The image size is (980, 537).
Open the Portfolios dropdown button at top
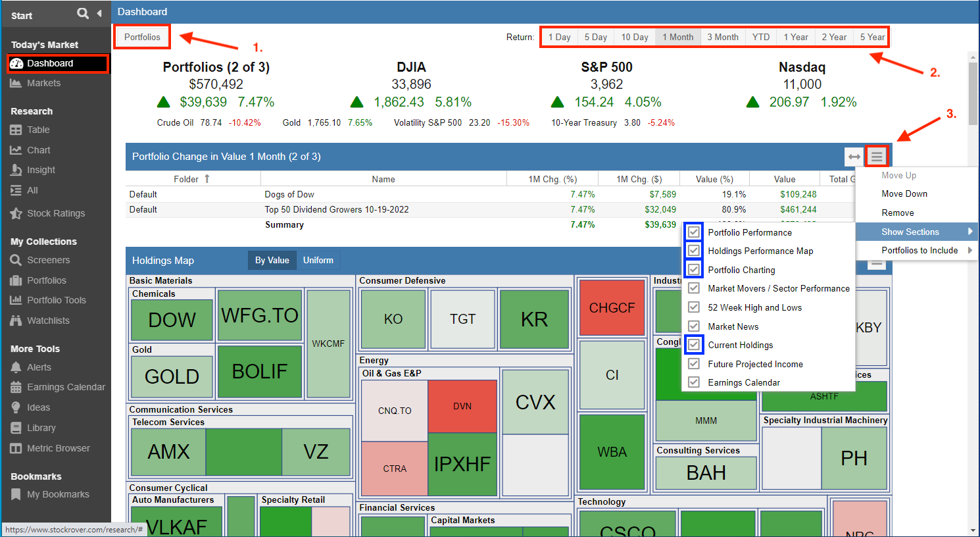coord(142,37)
